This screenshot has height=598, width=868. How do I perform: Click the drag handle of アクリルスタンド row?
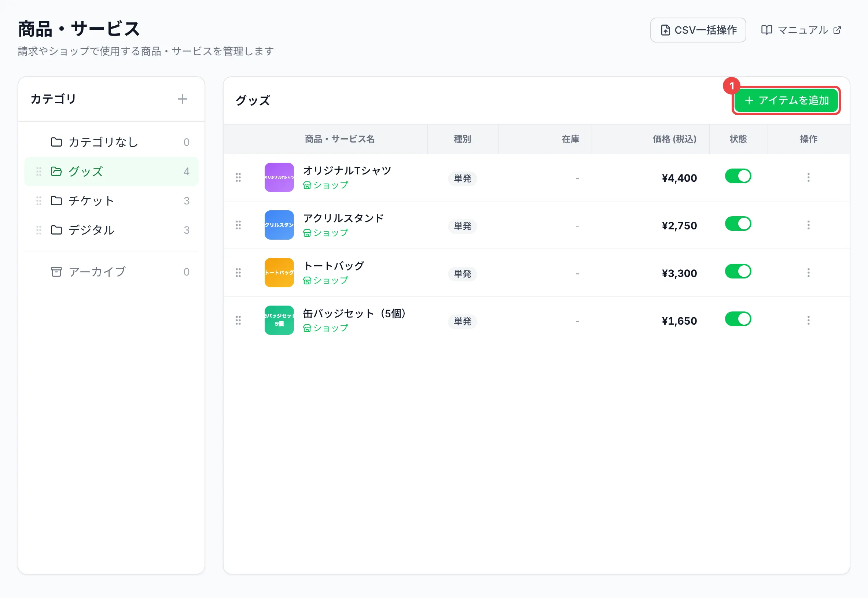point(238,225)
